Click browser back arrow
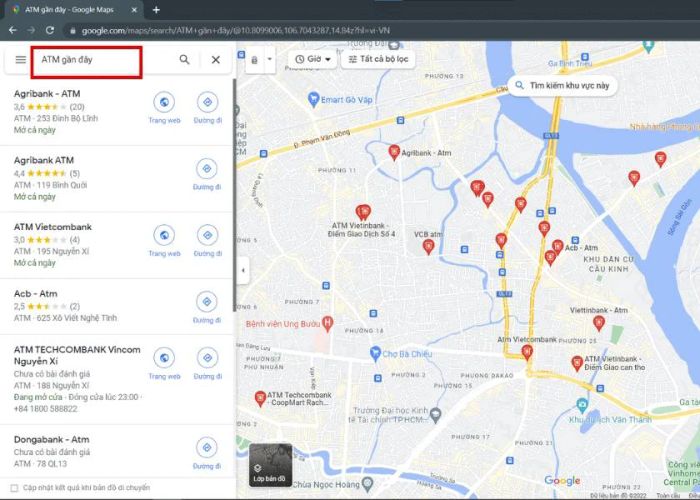 [12, 30]
